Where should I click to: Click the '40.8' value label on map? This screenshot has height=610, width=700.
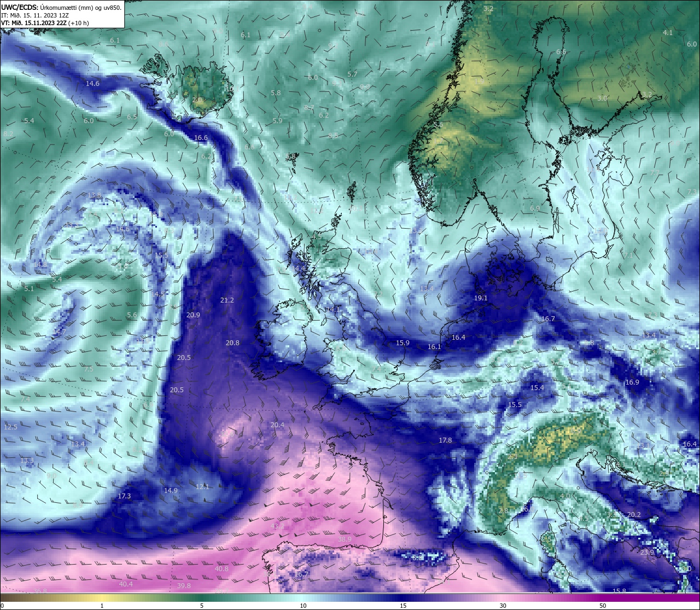pyautogui.click(x=221, y=569)
